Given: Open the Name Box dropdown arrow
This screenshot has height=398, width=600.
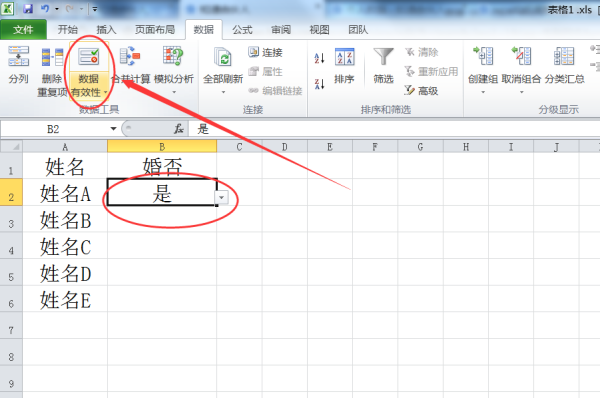Looking at the screenshot, I should click(x=113, y=129).
